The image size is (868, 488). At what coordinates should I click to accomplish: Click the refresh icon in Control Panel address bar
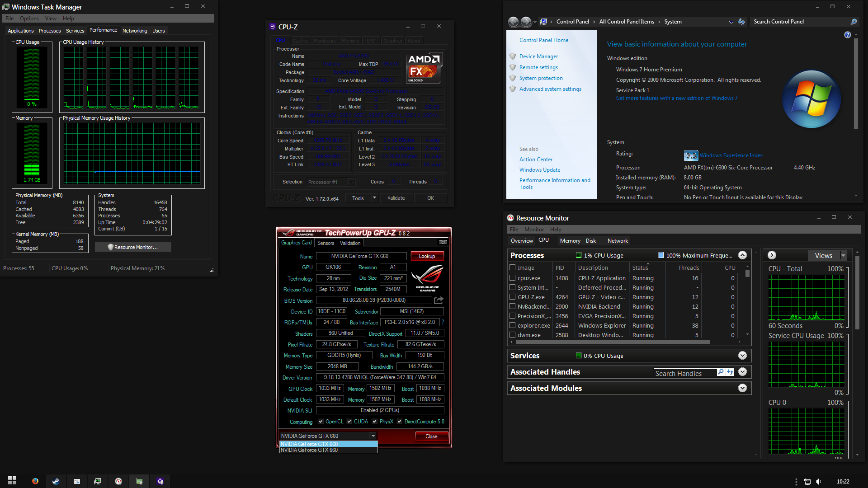point(741,22)
